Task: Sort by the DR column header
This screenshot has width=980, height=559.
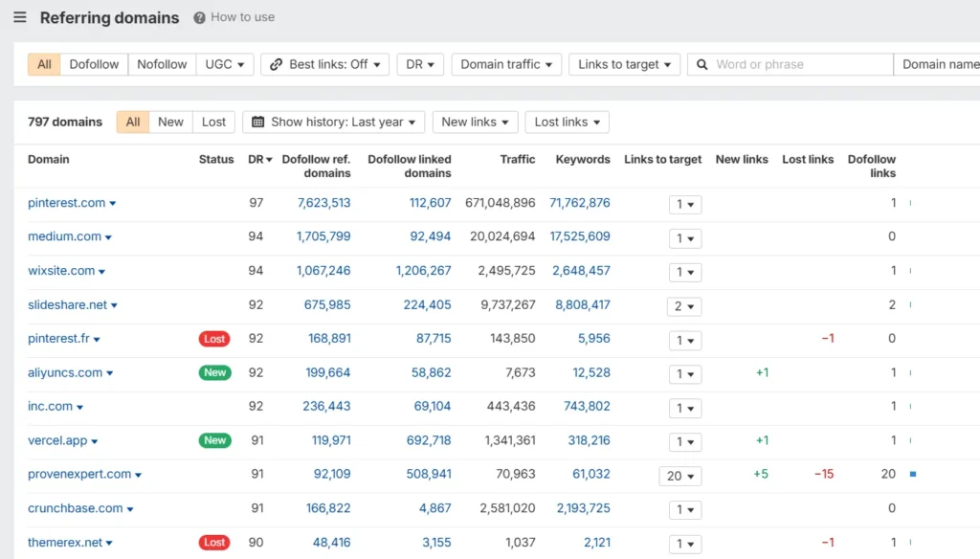Action: pos(260,160)
